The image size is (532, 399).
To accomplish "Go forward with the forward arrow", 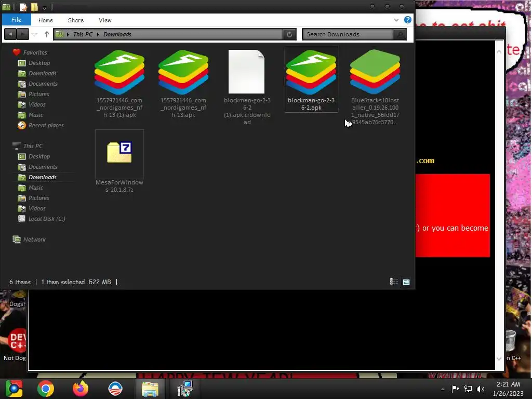I will pos(23,34).
